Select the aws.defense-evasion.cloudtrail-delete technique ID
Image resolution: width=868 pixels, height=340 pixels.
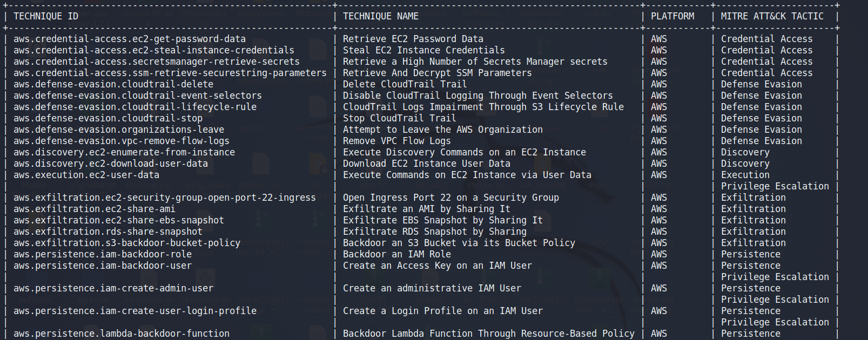point(113,84)
